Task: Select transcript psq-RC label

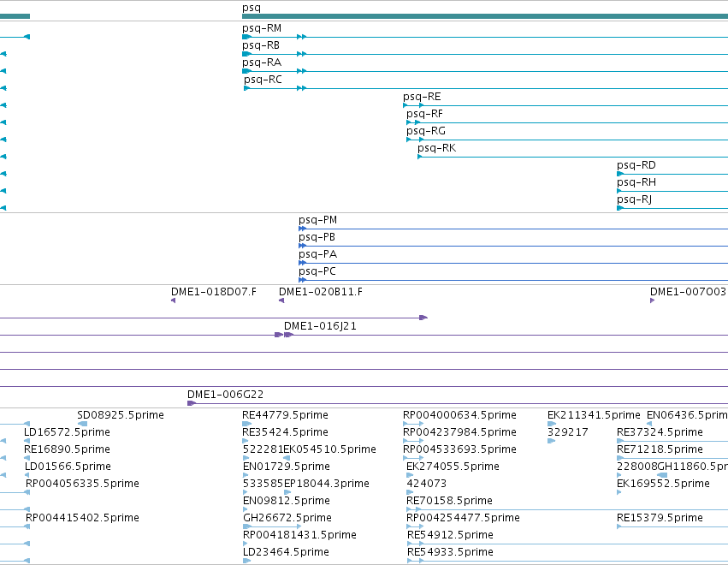Action: 263,80
